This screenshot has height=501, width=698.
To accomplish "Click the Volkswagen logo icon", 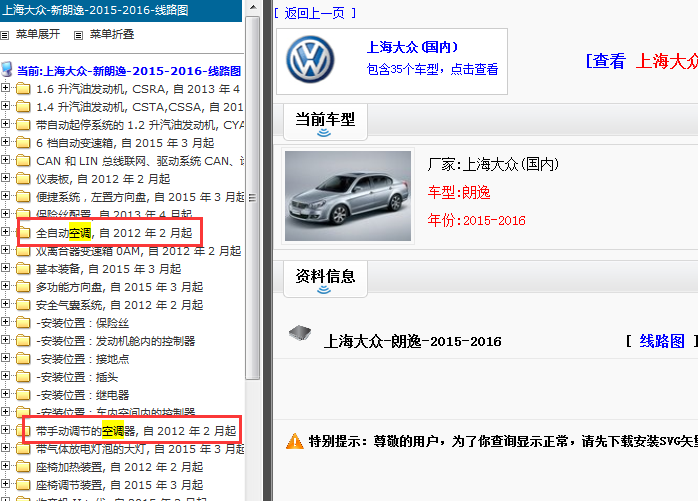I will (310, 60).
